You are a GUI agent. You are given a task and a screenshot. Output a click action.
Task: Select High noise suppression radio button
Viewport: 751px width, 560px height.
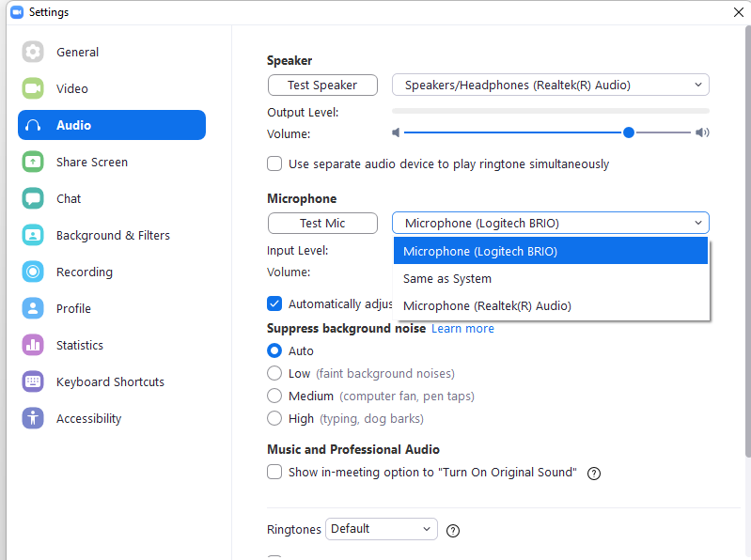coord(274,418)
